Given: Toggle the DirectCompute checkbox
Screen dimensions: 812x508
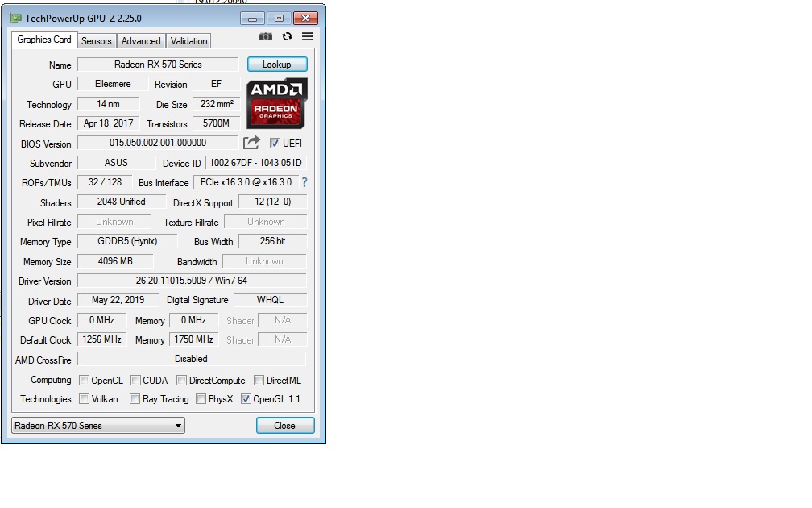Looking at the screenshot, I should pos(181,381).
